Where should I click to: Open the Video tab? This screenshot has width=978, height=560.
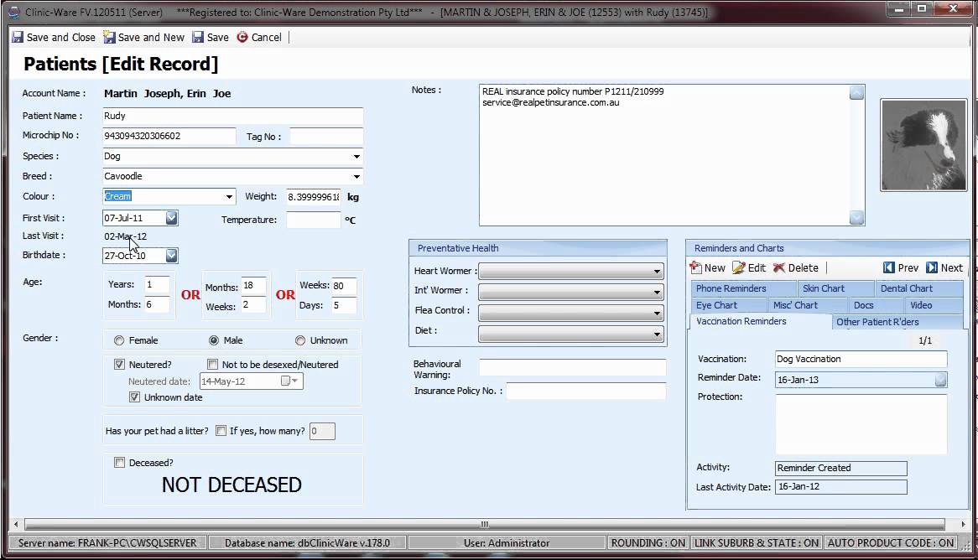pos(933,305)
